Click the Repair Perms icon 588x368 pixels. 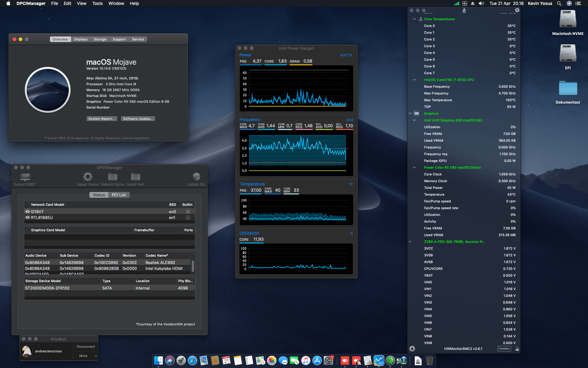[88, 176]
